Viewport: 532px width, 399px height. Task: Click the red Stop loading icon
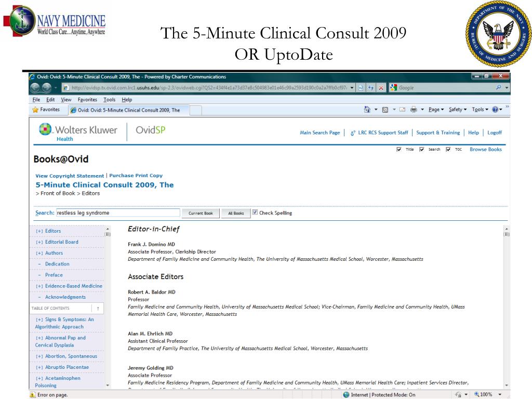(381, 87)
